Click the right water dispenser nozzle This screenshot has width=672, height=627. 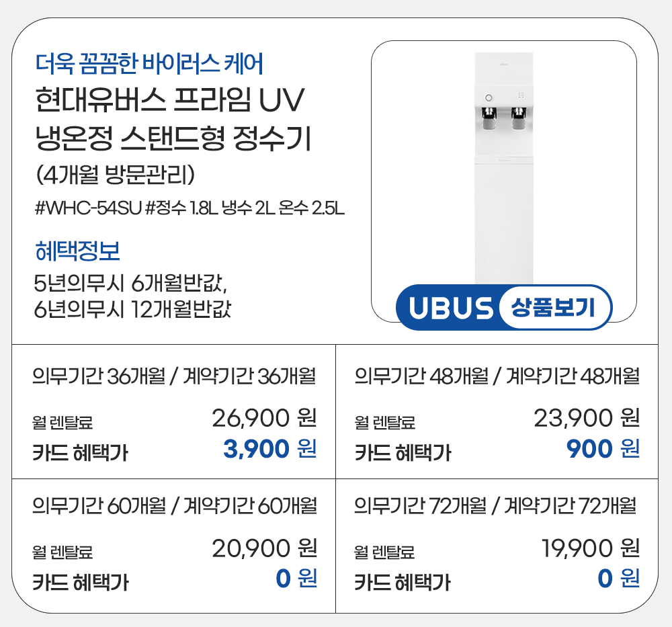(x=519, y=118)
